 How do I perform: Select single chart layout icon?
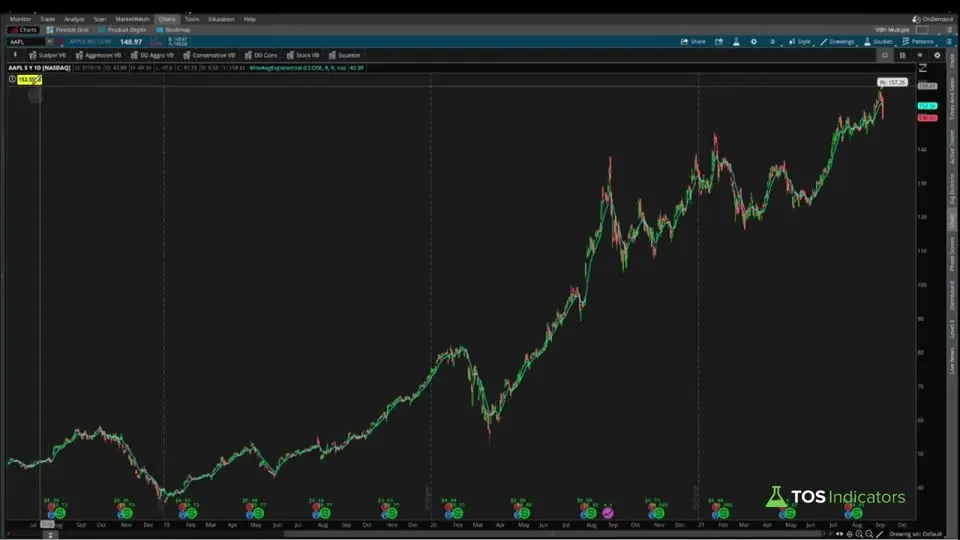[885, 55]
